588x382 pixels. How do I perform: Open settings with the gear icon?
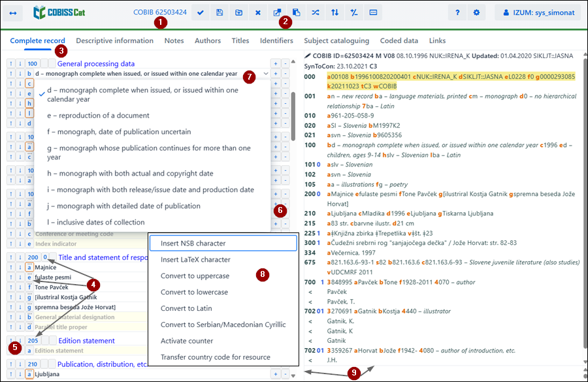click(x=477, y=13)
